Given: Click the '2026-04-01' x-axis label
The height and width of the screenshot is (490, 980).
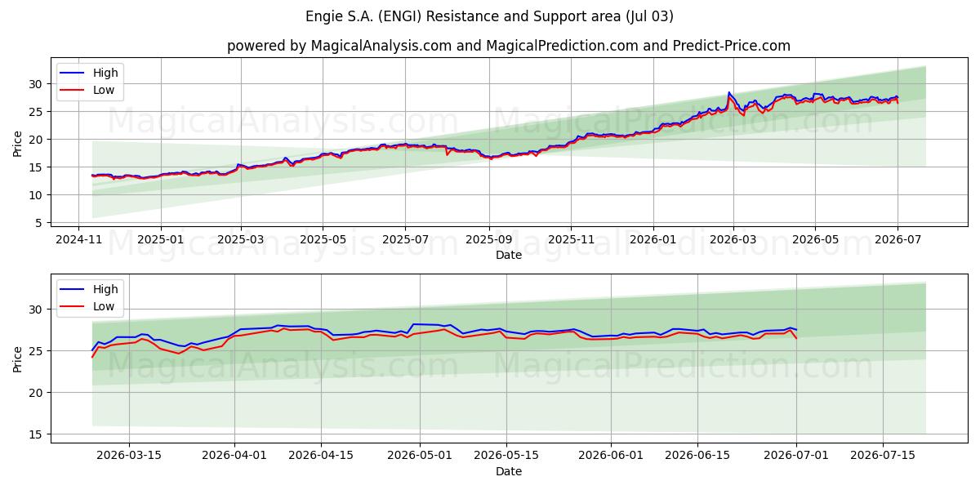Looking at the screenshot, I should [234, 457].
